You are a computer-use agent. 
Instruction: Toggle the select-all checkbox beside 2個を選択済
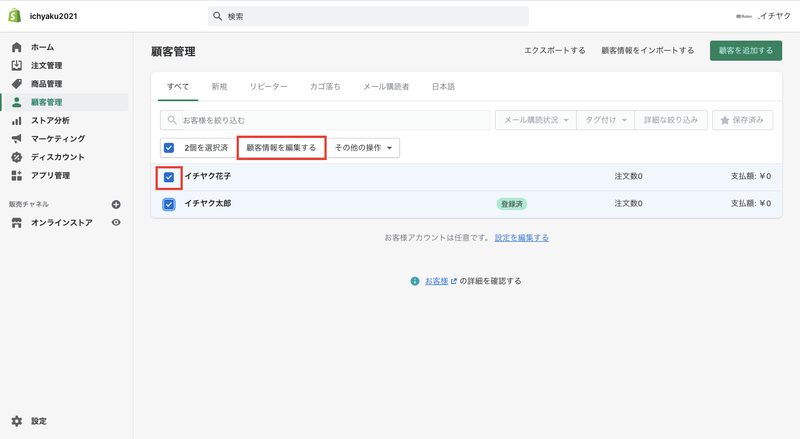(x=169, y=148)
